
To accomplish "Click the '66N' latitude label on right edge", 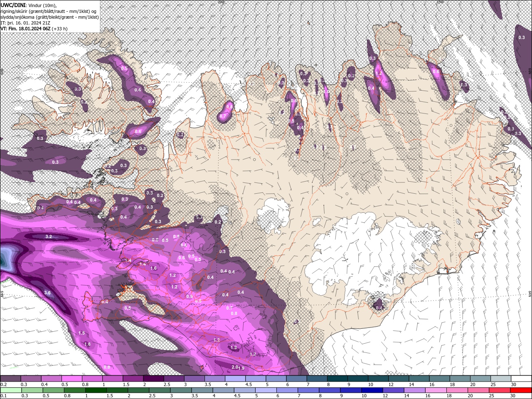I will (x=530, y=70).
